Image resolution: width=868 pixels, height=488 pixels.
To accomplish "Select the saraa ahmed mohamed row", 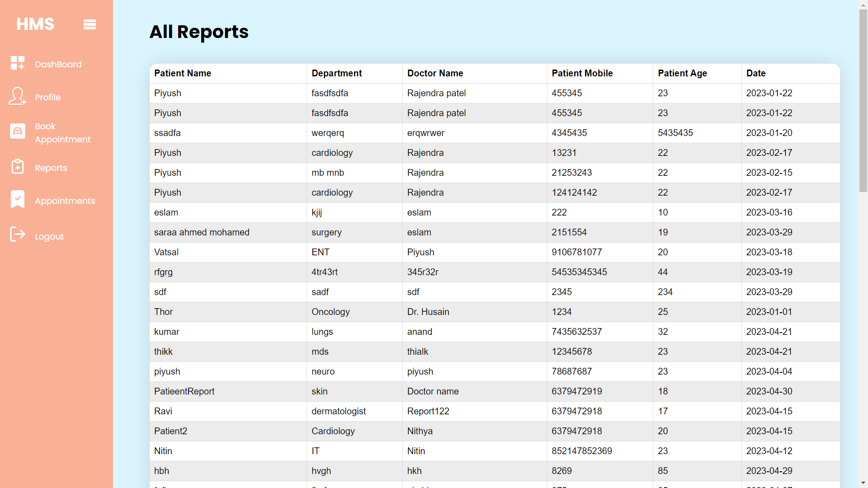I will pos(202,232).
